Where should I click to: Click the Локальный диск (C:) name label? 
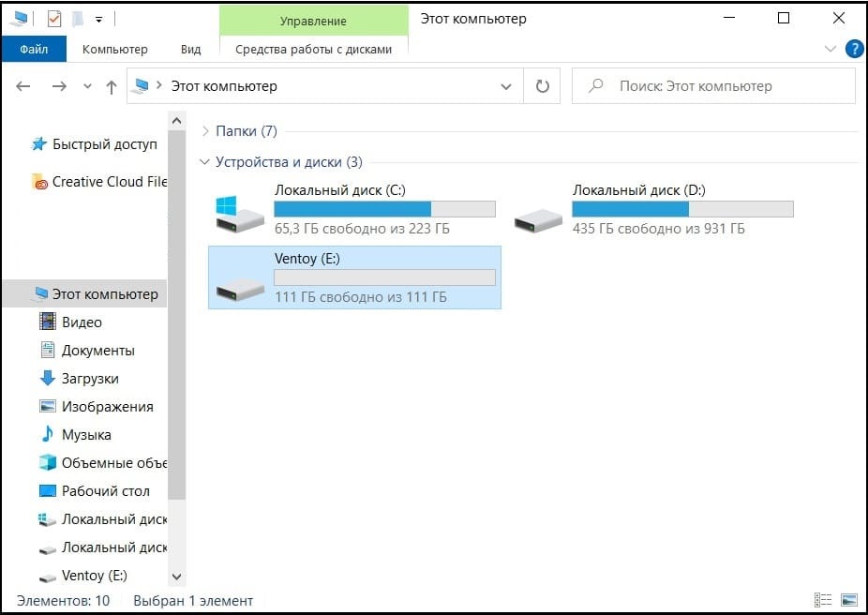[340, 190]
